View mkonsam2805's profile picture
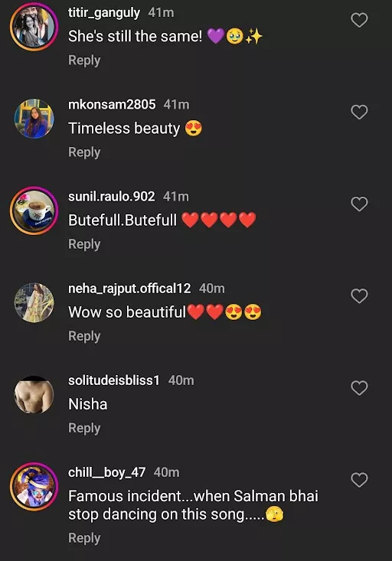The height and width of the screenshot is (561, 392). tap(34, 119)
